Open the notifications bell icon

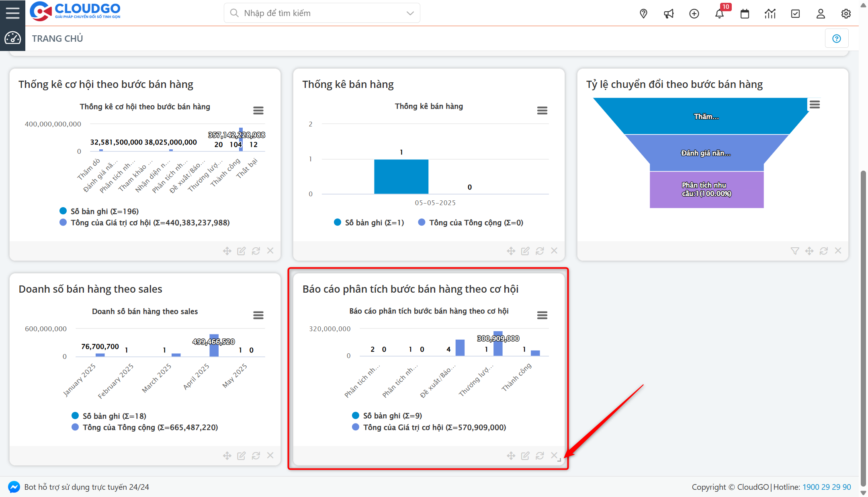[x=719, y=14]
